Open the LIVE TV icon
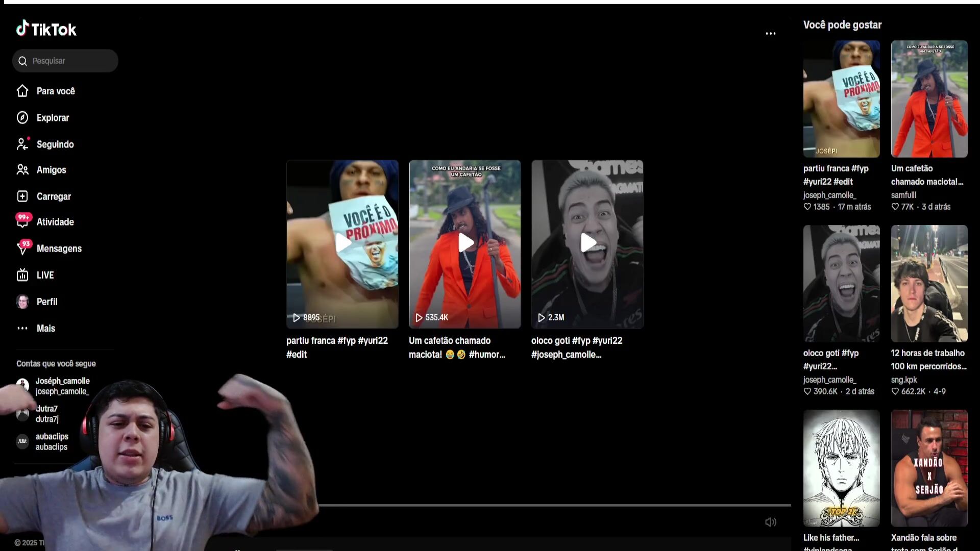980x551 pixels. tap(22, 275)
